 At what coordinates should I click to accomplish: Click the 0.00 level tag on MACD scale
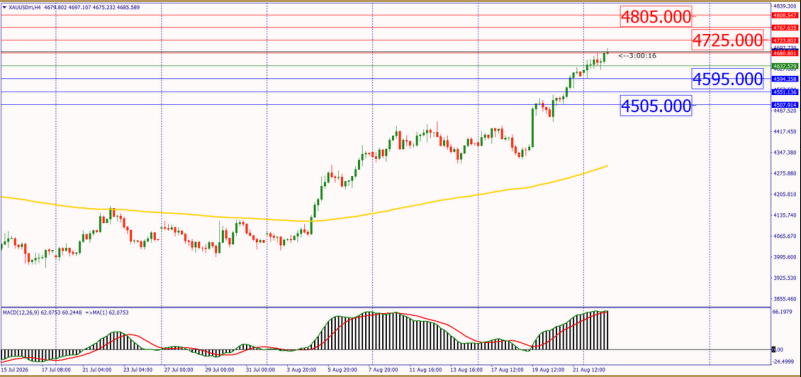click(775, 349)
